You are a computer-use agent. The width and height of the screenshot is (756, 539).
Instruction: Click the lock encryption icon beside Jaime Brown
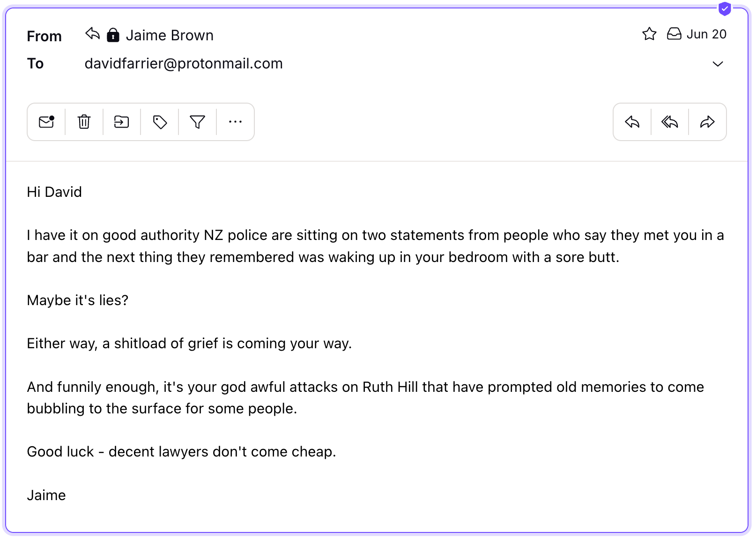pyautogui.click(x=113, y=35)
